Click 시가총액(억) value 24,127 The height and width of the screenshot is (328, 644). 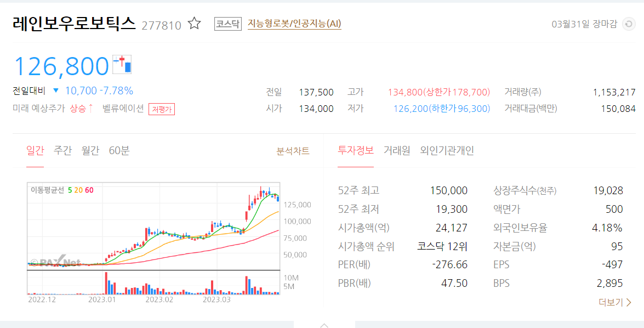(x=452, y=228)
